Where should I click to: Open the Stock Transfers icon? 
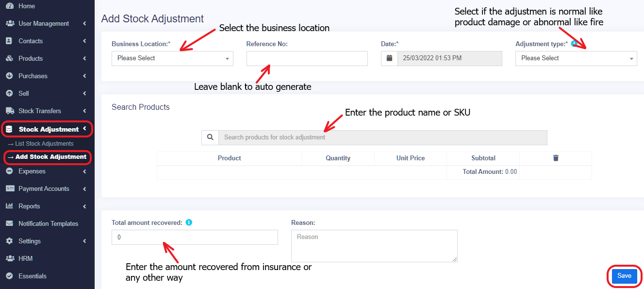11,111
